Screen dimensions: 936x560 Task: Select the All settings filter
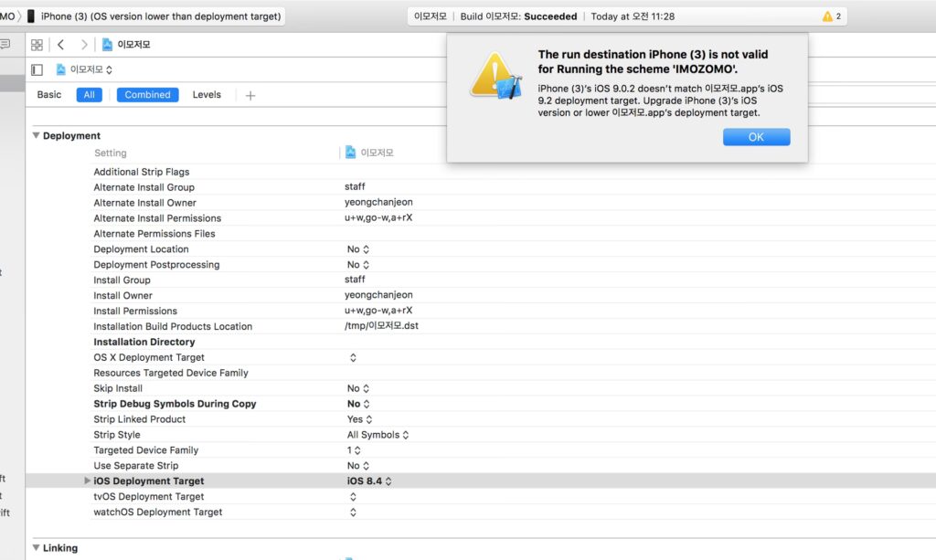(90, 95)
